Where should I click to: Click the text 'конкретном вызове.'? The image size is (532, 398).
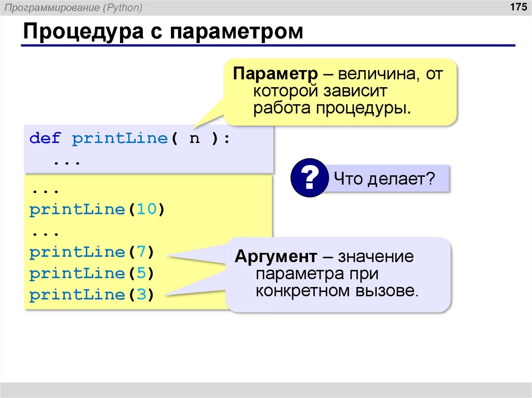(337, 291)
